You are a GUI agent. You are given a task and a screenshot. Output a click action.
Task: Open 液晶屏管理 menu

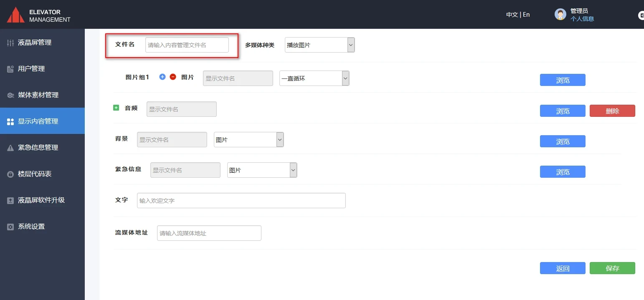click(42, 43)
